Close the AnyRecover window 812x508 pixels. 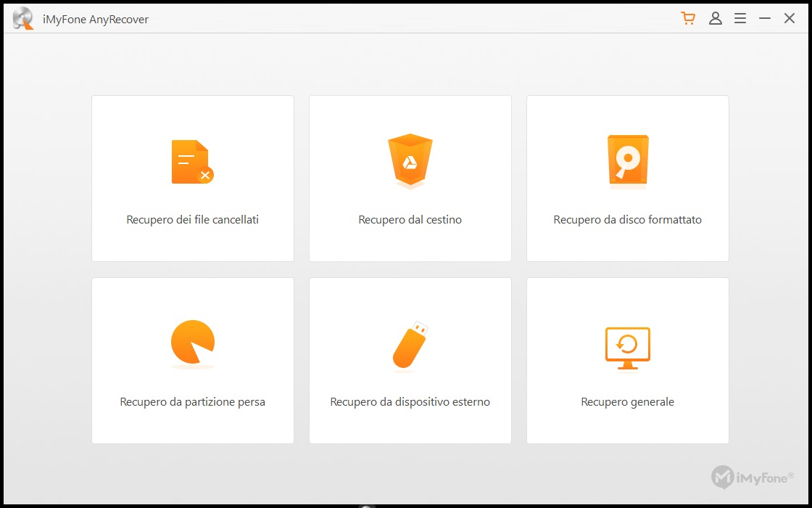tap(790, 19)
